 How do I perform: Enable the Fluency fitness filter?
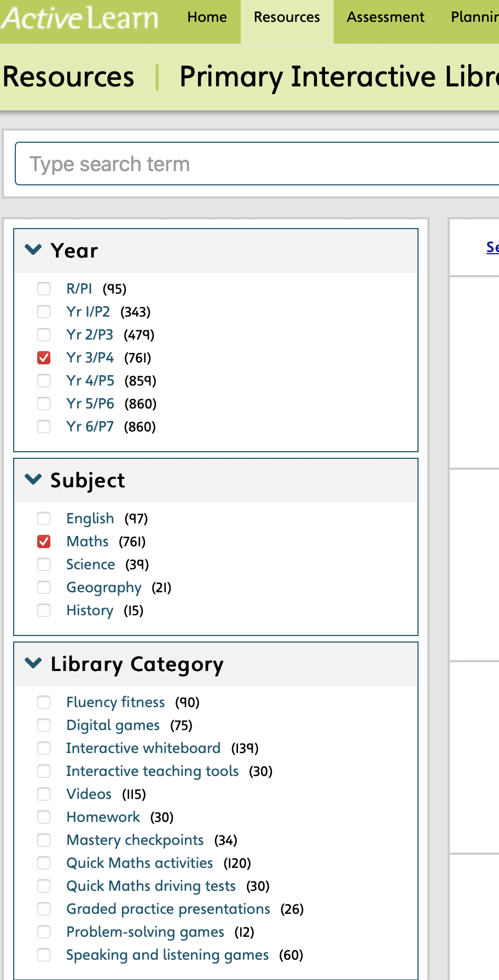coord(44,702)
